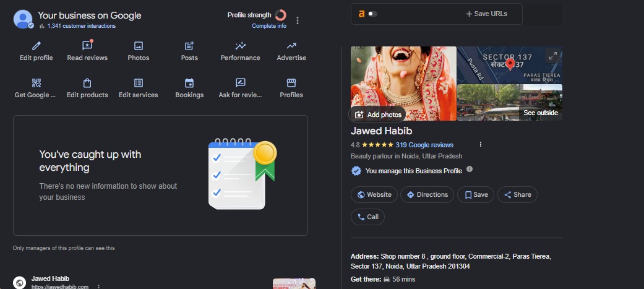This screenshot has width=644, height=289.
Task: Click the Share button
Action: click(518, 194)
